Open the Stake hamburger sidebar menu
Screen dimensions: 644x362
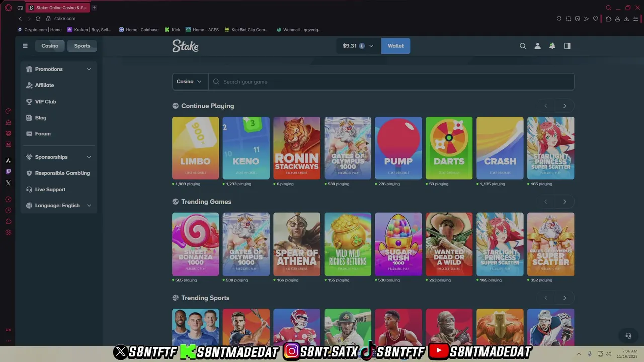[25, 46]
